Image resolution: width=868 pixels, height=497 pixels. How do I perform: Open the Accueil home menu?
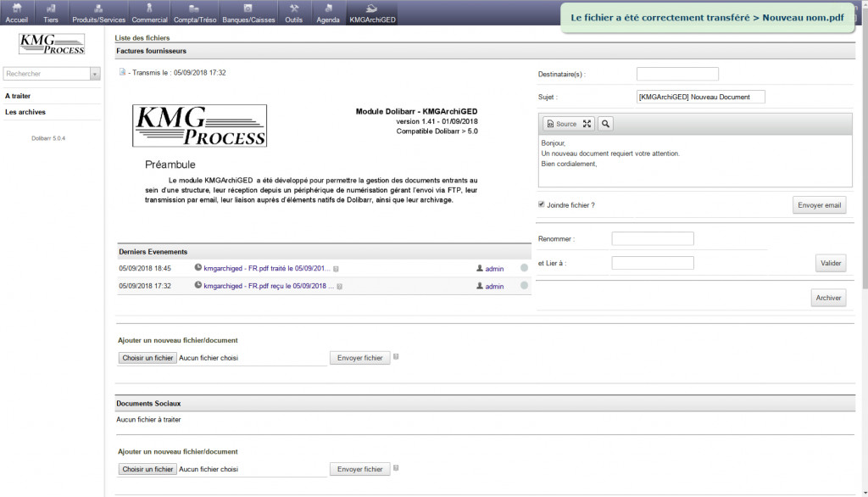coord(17,13)
